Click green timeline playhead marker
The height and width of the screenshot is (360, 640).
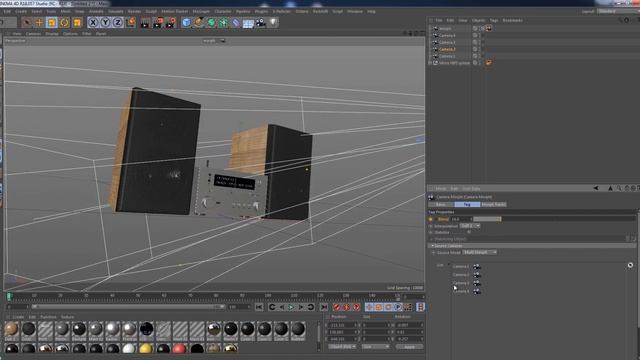(x=9, y=296)
